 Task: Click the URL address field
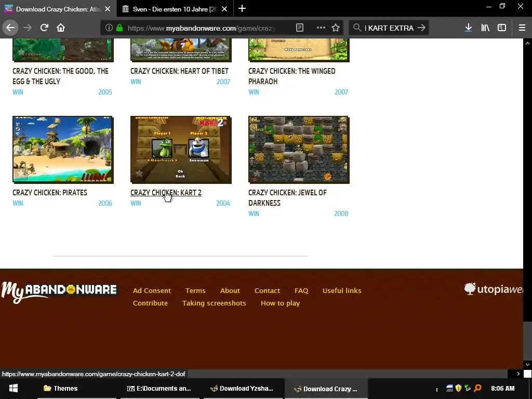coord(202,28)
